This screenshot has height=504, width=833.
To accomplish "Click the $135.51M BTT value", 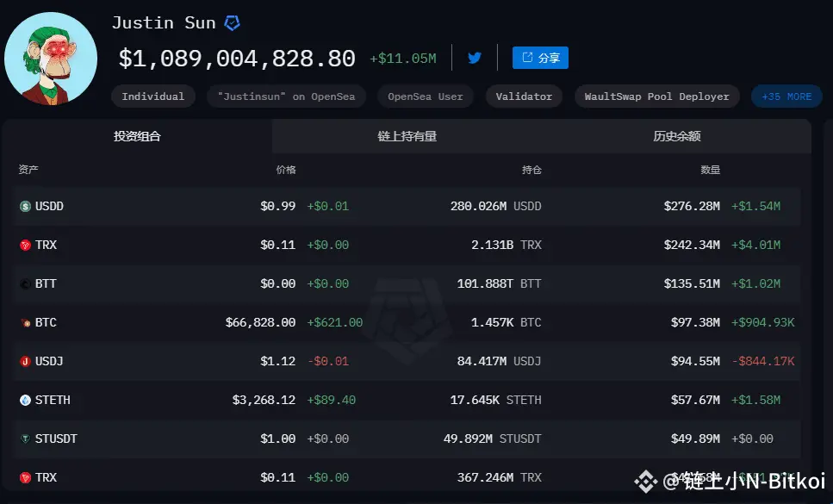I will 692,283.
